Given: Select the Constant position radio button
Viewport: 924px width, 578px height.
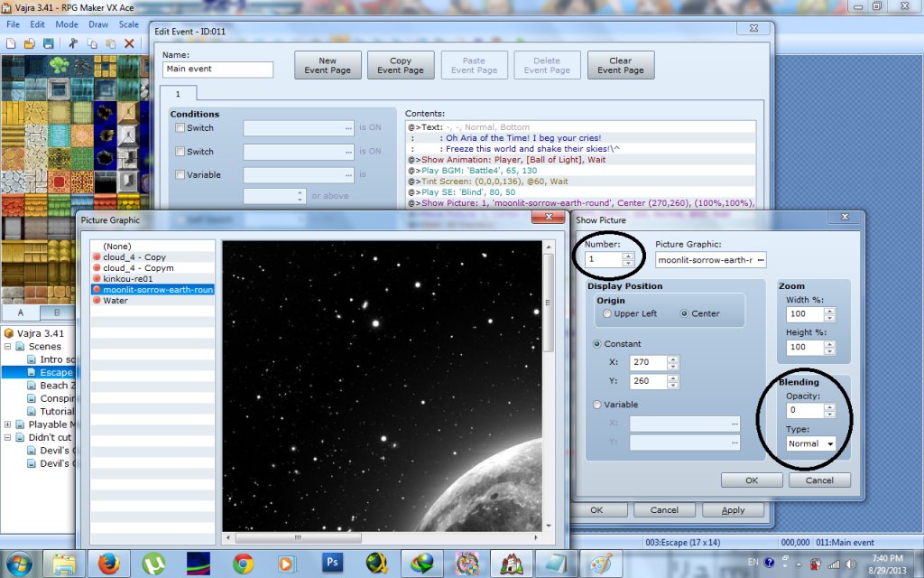Looking at the screenshot, I should tap(597, 344).
